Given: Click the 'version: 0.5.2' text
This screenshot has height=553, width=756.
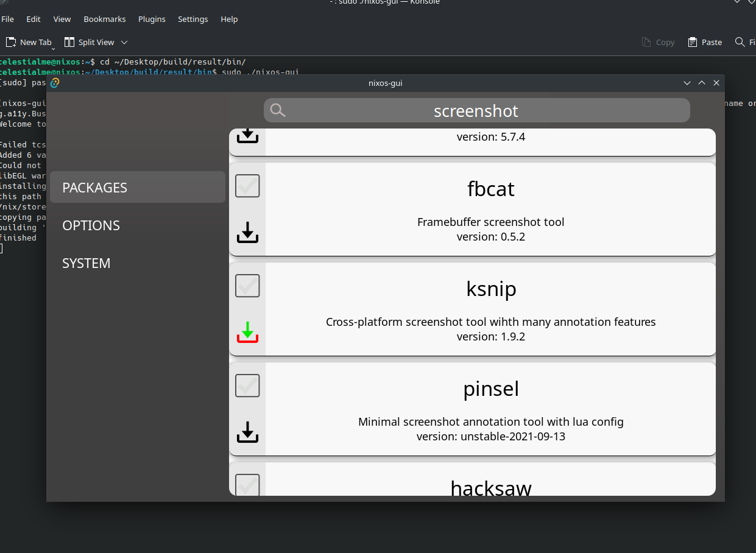Looking at the screenshot, I should [491, 236].
